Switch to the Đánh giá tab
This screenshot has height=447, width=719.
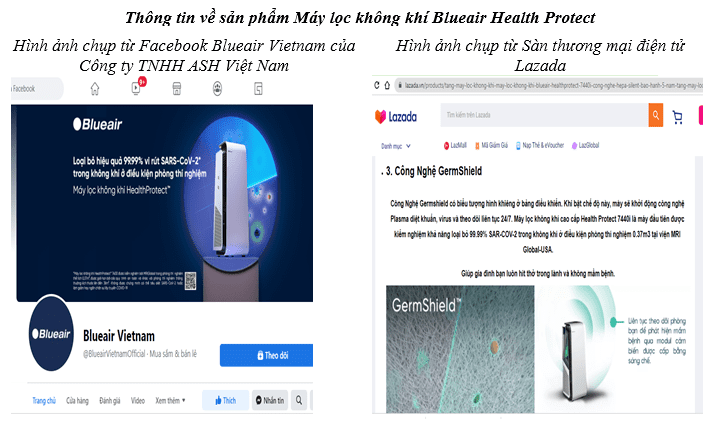point(110,401)
